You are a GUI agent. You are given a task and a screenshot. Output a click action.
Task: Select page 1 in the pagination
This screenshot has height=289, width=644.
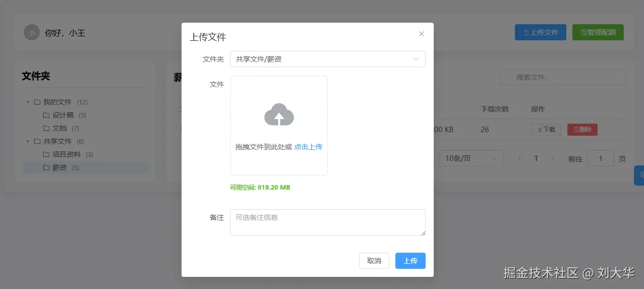536,158
